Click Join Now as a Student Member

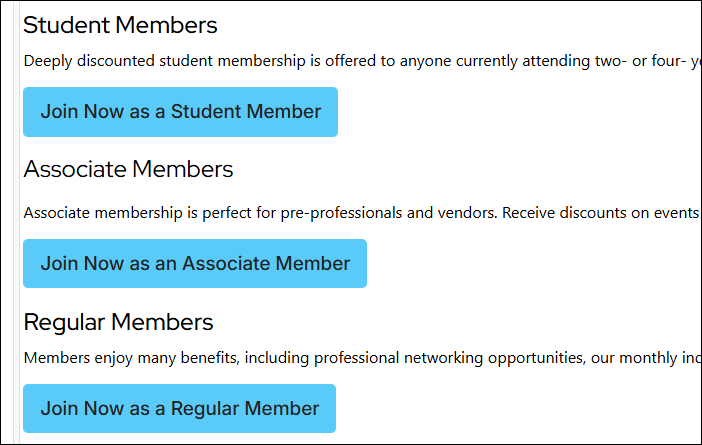[x=180, y=112]
